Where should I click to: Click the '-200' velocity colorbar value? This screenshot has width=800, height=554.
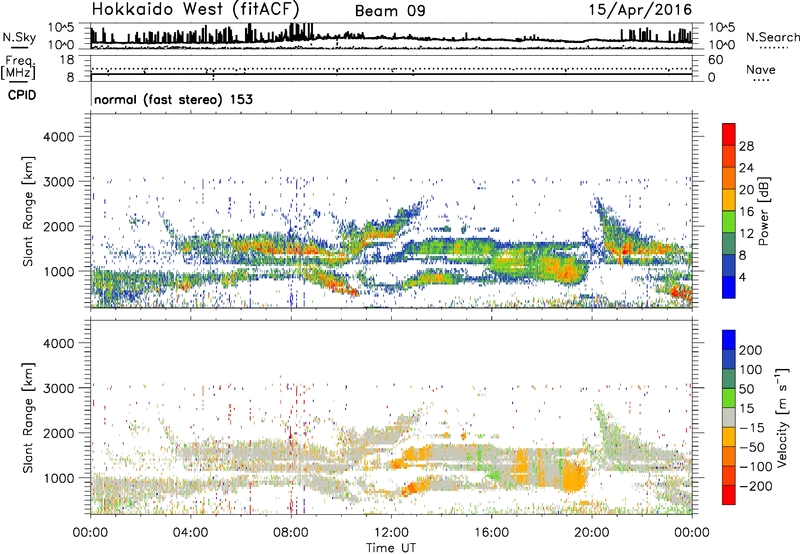tap(756, 486)
